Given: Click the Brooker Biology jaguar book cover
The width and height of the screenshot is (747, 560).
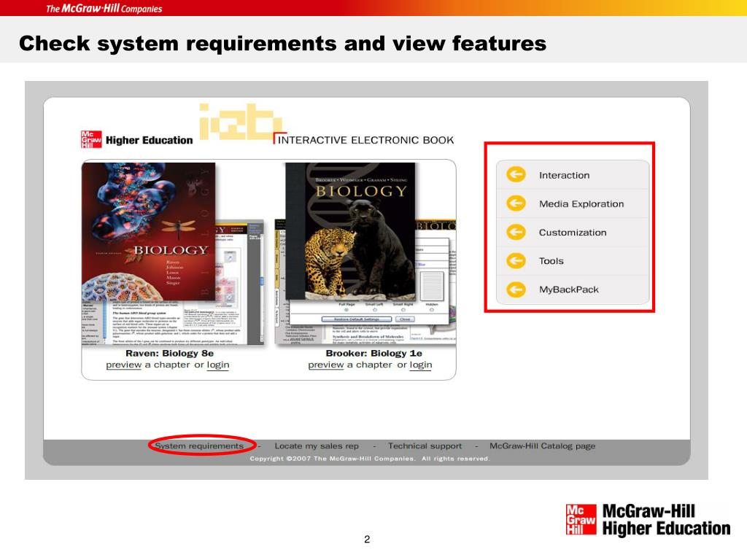Looking at the screenshot, I should tap(350, 231).
